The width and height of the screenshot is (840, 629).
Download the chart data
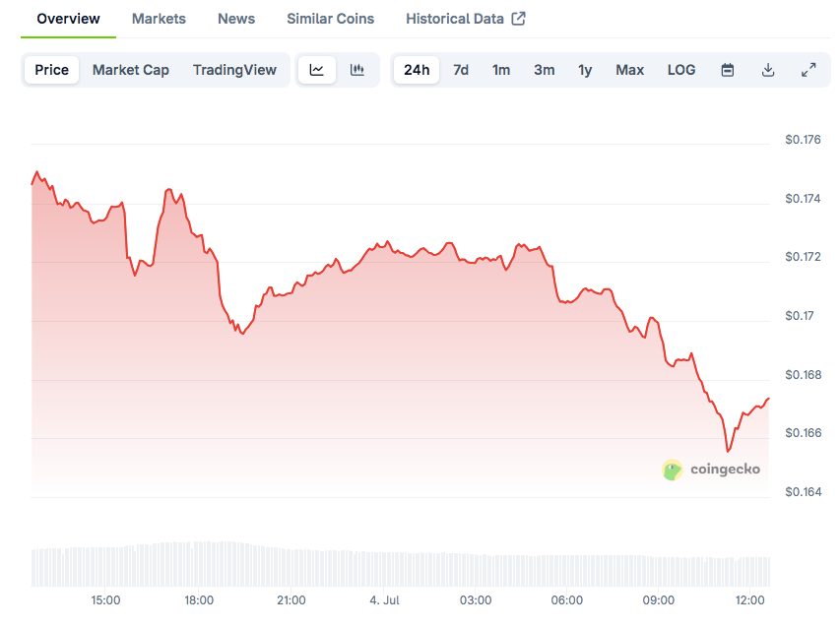(768, 70)
